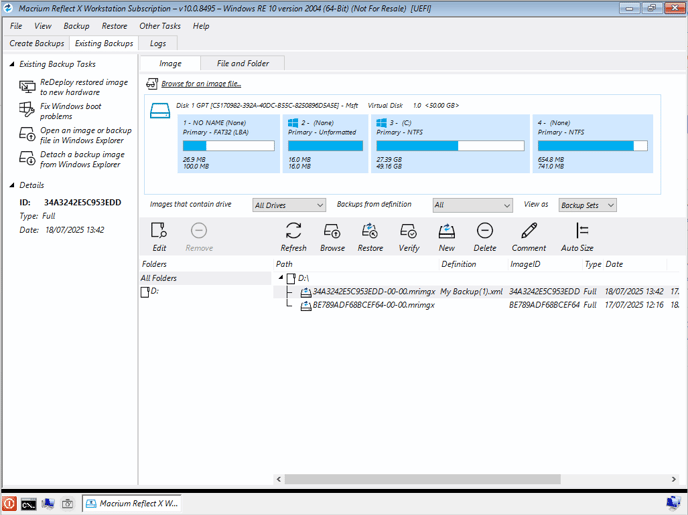Click the system tray network icon
This screenshot has height=515, width=688.
tap(673, 504)
